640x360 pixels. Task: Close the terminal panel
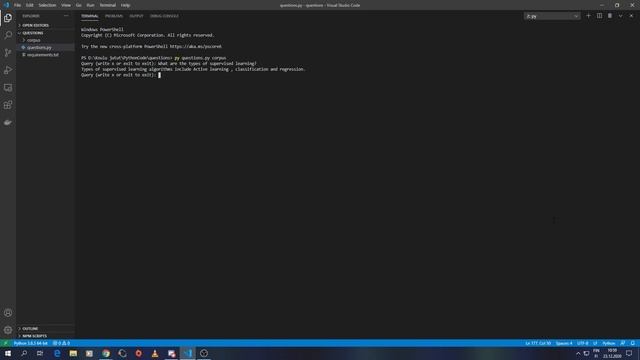pos(631,16)
